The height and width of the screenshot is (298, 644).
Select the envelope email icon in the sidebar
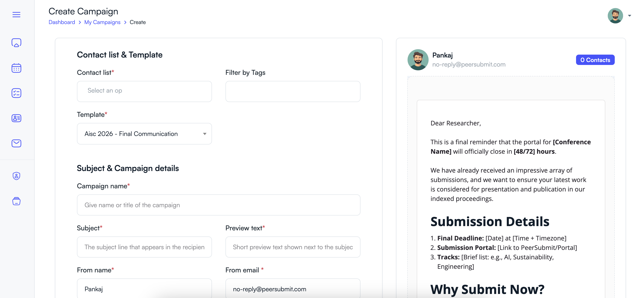(16, 143)
